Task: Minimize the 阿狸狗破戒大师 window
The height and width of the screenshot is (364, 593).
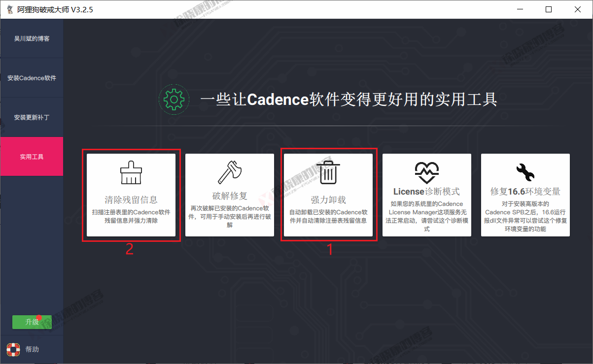Action: coord(521,9)
